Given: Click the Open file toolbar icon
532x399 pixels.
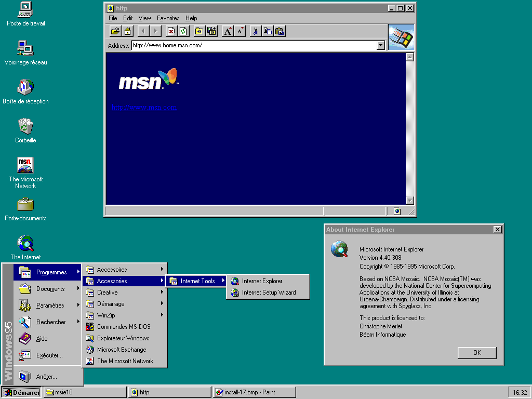Looking at the screenshot, I should (x=115, y=31).
